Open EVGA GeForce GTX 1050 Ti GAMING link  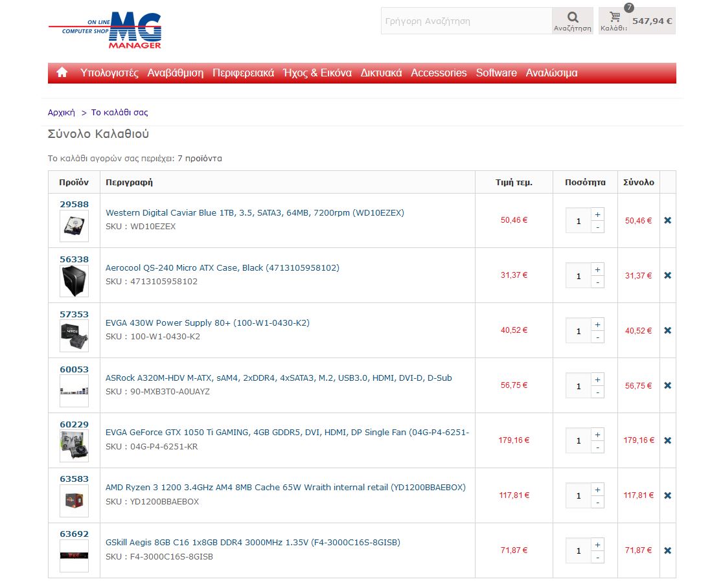(x=287, y=432)
